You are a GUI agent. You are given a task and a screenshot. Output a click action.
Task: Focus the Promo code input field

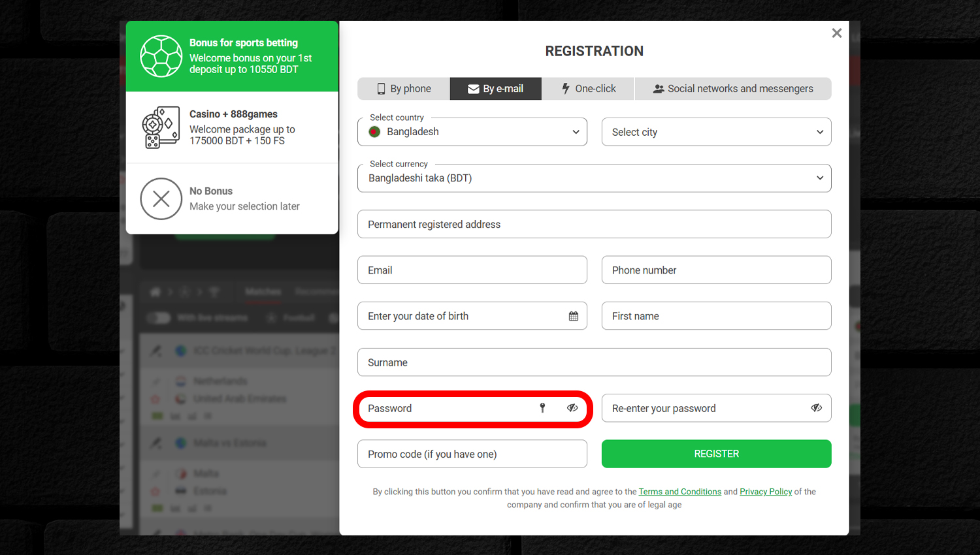472,454
